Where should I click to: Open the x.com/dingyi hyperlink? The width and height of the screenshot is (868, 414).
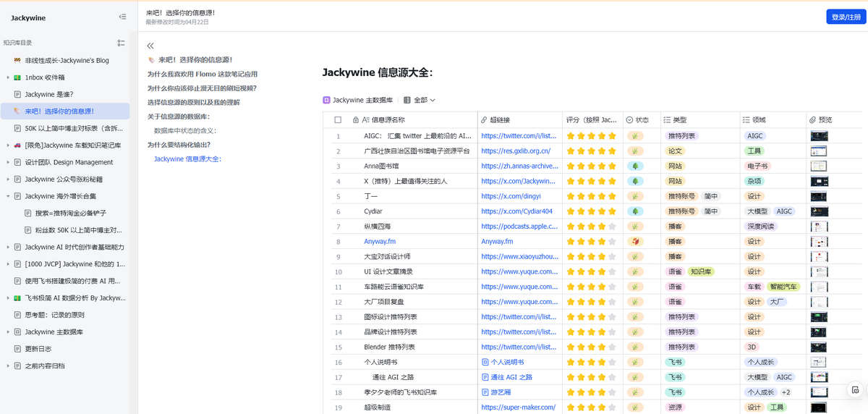[511, 196]
